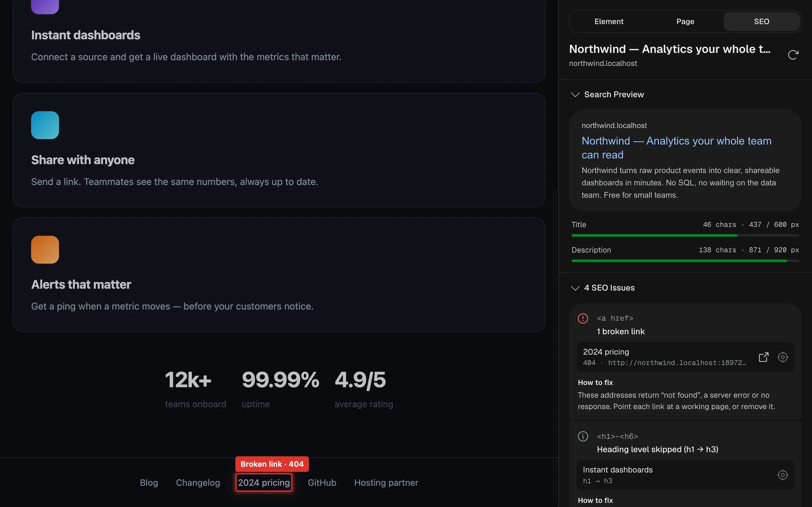Open the Blog footer link
Screen dimensions: 812x507
pos(149,483)
